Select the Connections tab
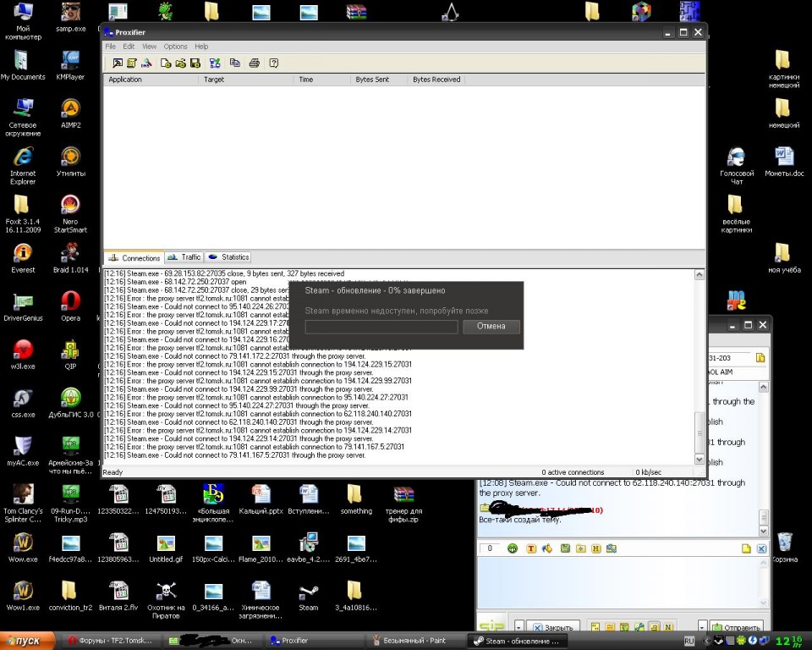Viewport: 812px width, 650px height. click(134, 257)
